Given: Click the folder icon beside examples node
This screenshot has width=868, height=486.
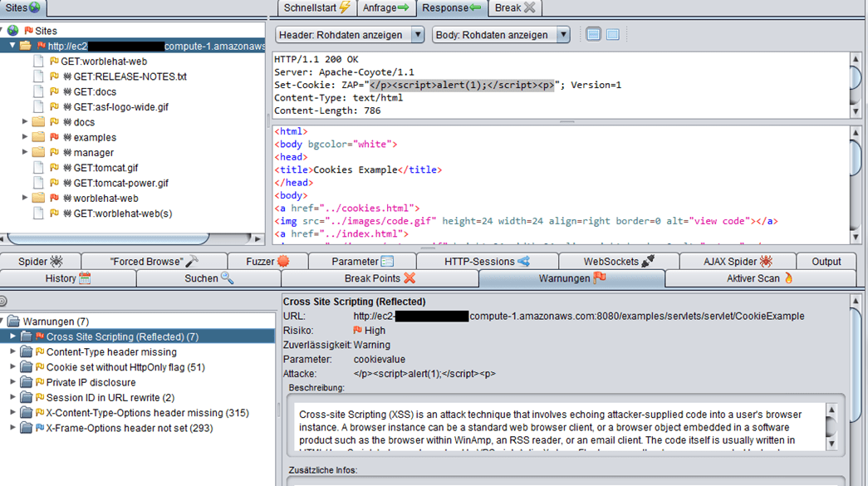Looking at the screenshot, I should point(38,137).
